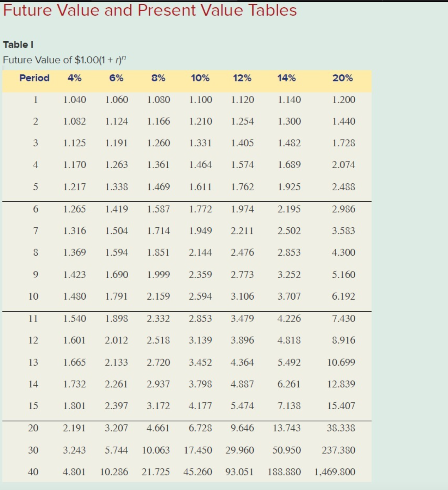Select value 2.195 for period 6 at 14%
The width and height of the screenshot is (448, 490).
coord(289,209)
